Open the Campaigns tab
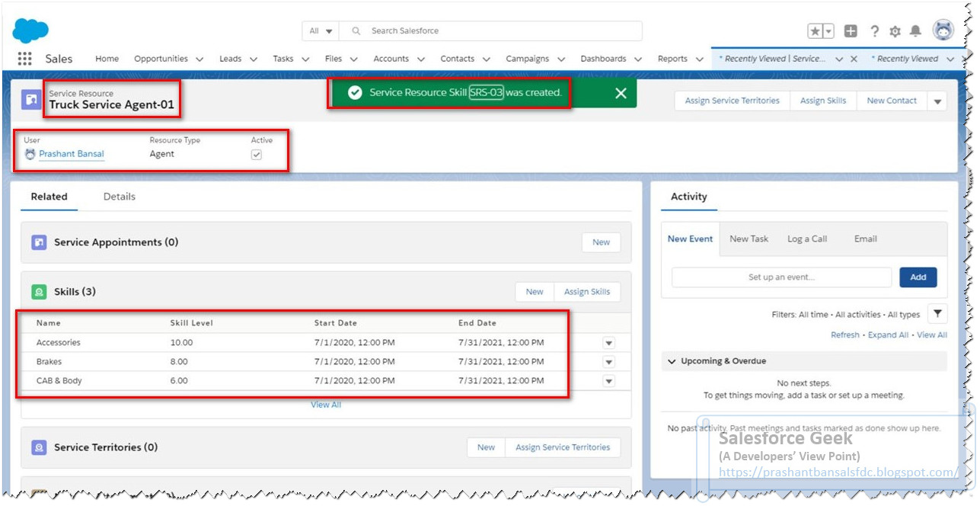The height and width of the screenshot is (506, 980). (x=528, y=59)
